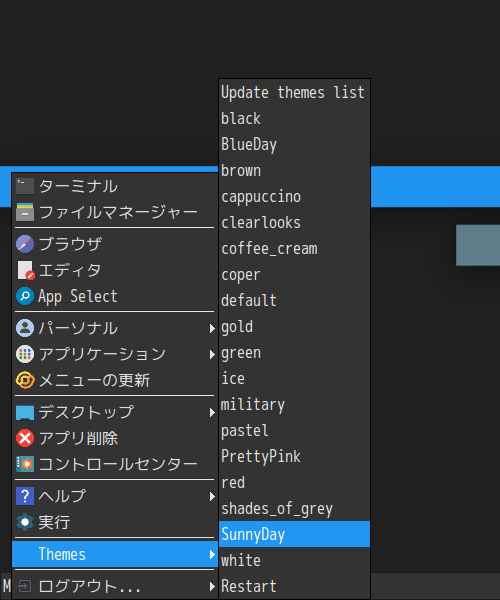
Task: Pick the default theme
Action: click(x=294, y=301)
